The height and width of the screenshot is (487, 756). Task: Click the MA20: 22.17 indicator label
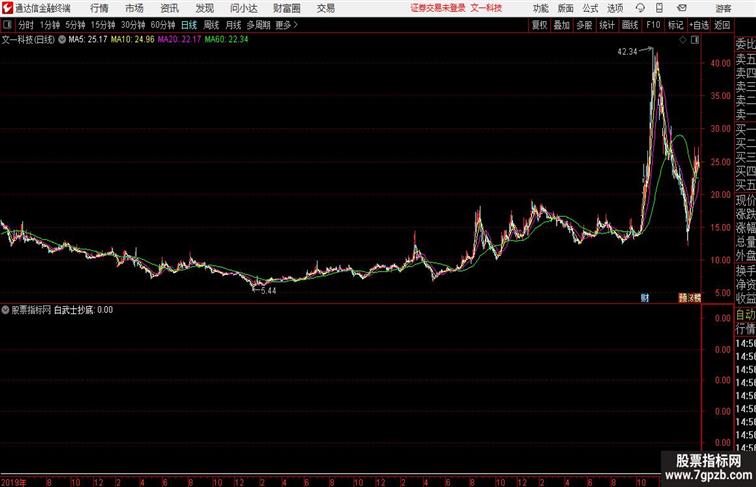click(179, 40)
